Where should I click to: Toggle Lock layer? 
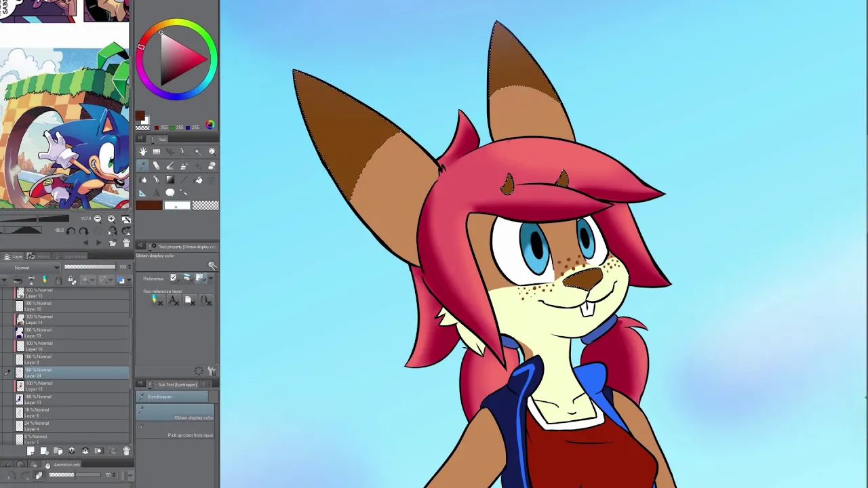(x=58, y=280)
